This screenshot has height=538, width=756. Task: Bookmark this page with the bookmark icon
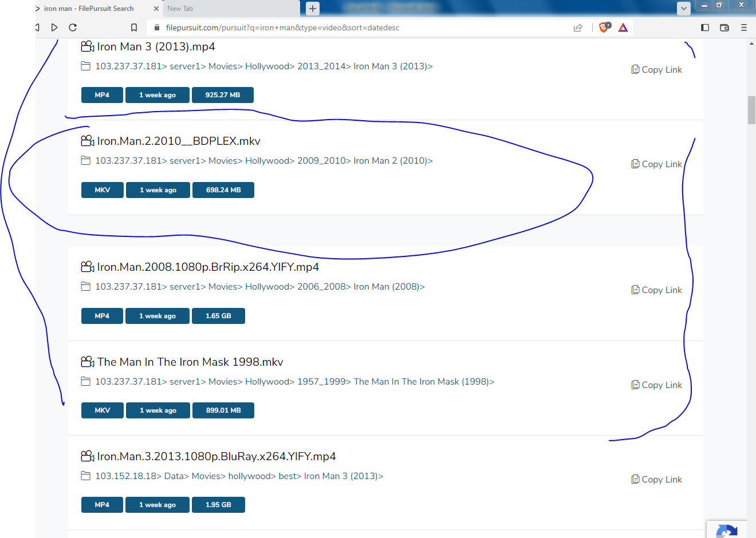coord(134,27)
